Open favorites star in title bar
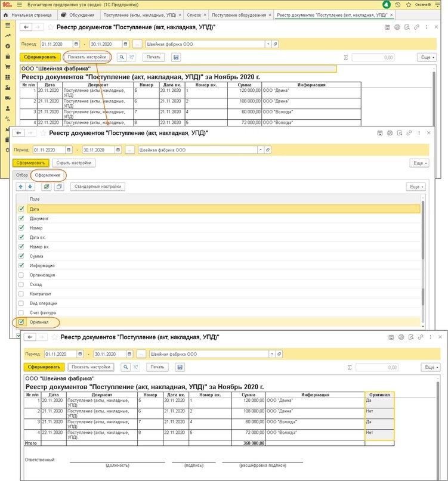The height and width of the screenshot is (481, 448). [x=409, y=5]
